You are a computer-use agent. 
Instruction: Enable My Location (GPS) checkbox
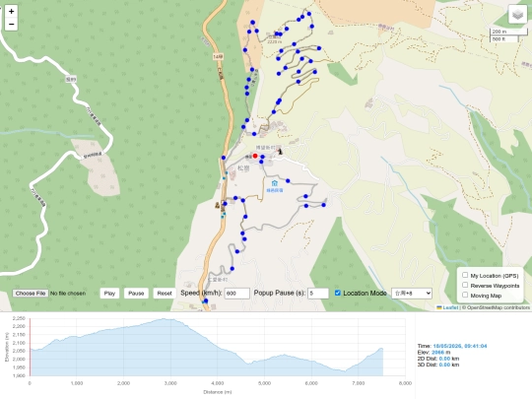click(465, 275)
